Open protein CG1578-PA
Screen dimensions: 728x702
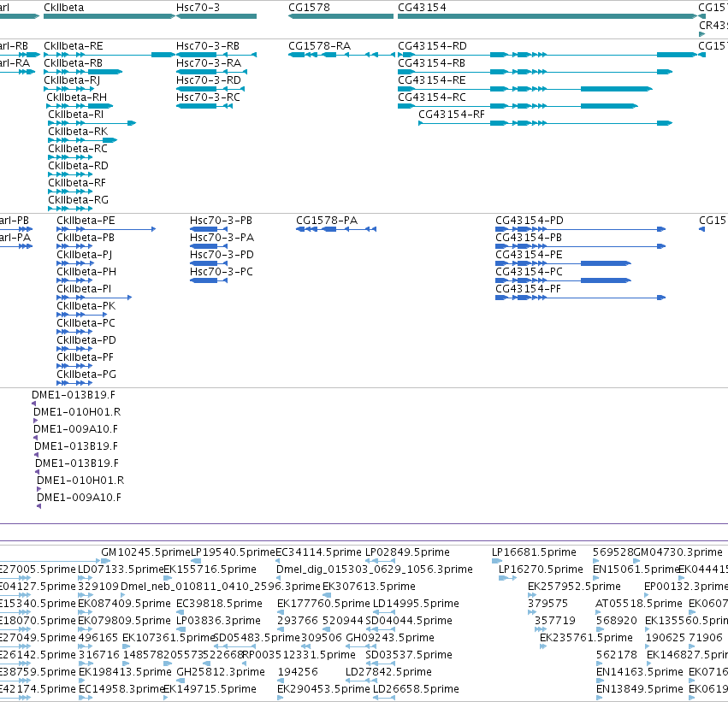[327, 221]
